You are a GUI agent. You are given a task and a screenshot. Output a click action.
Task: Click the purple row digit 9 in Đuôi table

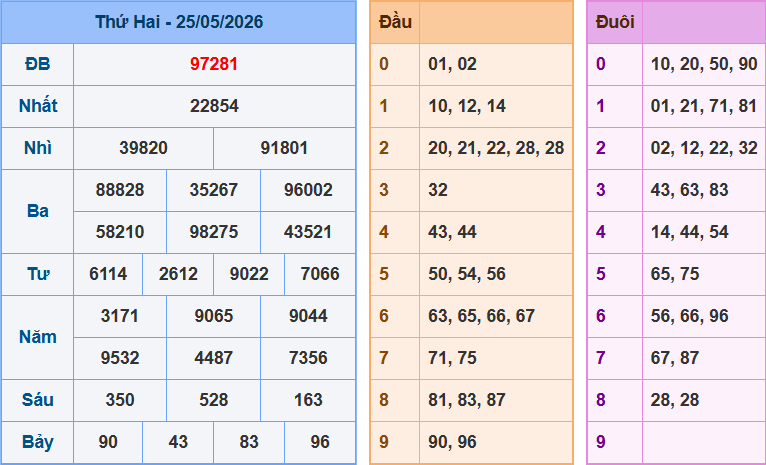(x=601, y=442)
